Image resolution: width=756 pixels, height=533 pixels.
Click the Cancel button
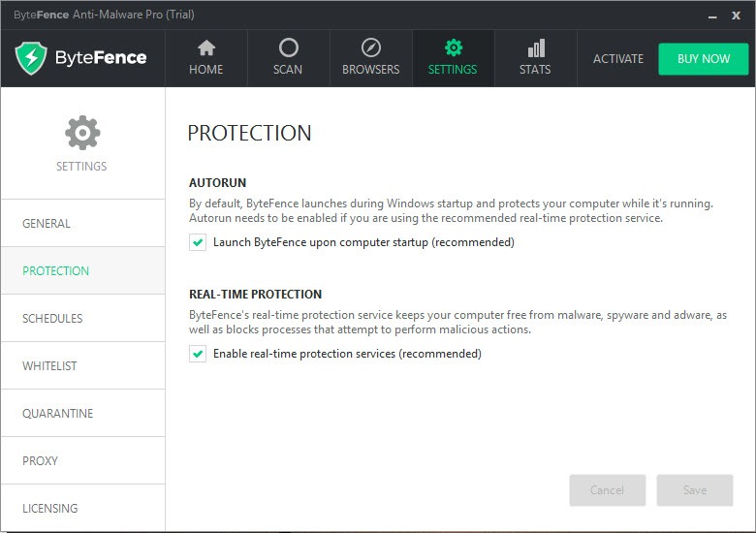(x=608, y=490)
